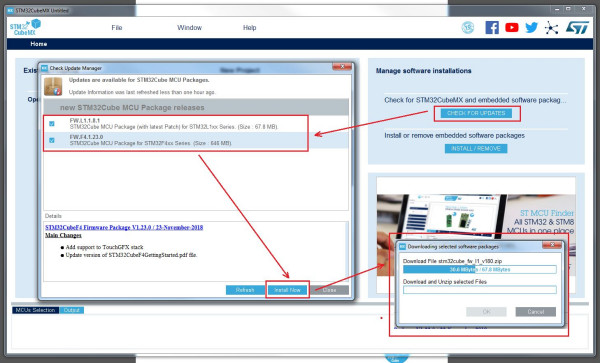Click 'Update version of STM32CubeF4GettingStarted.pdf file' text
This screenshot has height=363, width=600.
[x=131, y=255]
